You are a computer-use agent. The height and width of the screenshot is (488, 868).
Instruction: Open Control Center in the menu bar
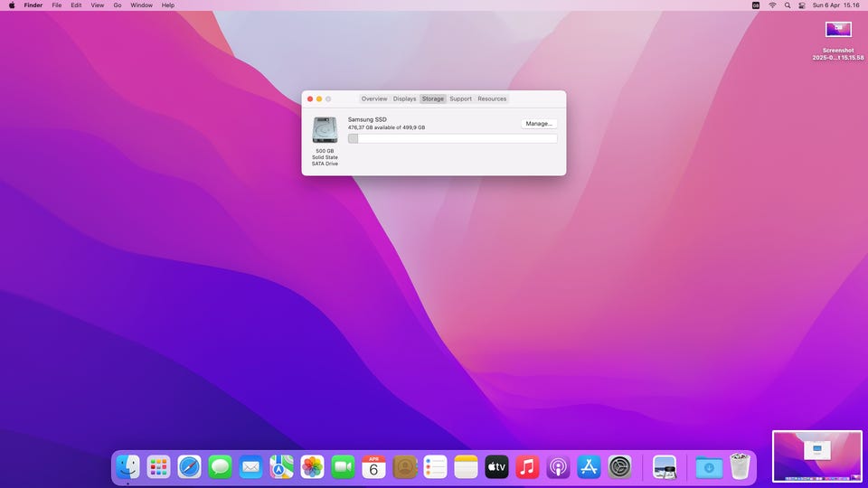[802, 5]
